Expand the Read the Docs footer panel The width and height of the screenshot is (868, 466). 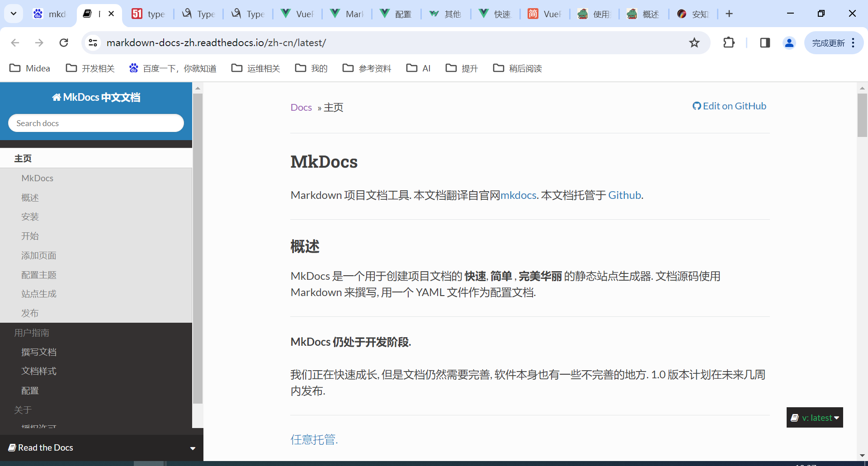[102, 447]
